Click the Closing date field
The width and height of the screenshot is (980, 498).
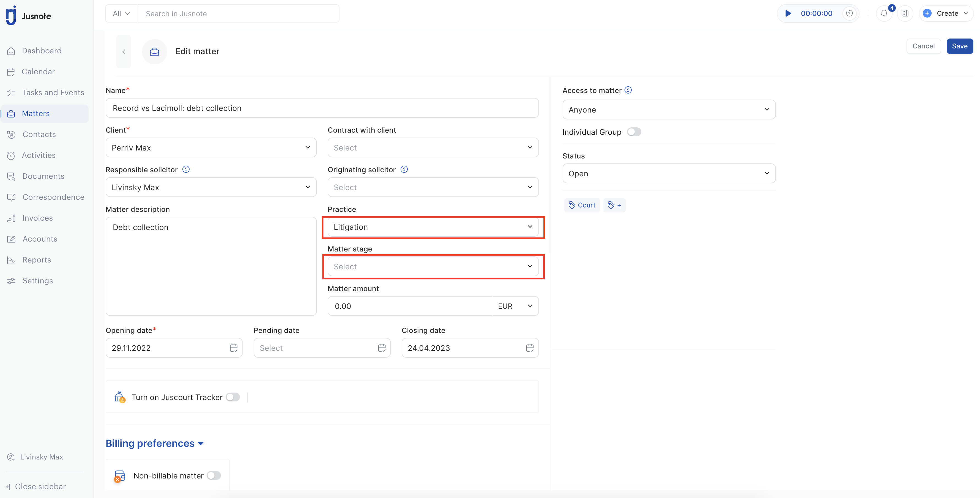pos(470,348)
